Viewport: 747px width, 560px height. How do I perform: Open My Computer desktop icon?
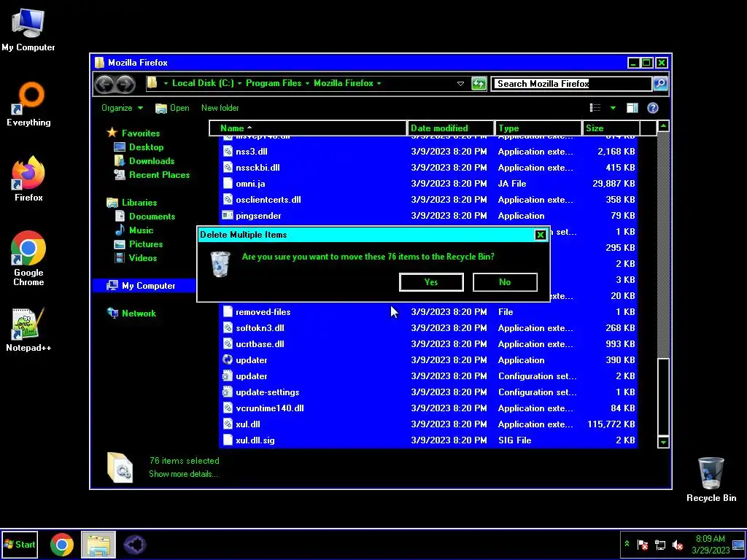tap(28, 29)
